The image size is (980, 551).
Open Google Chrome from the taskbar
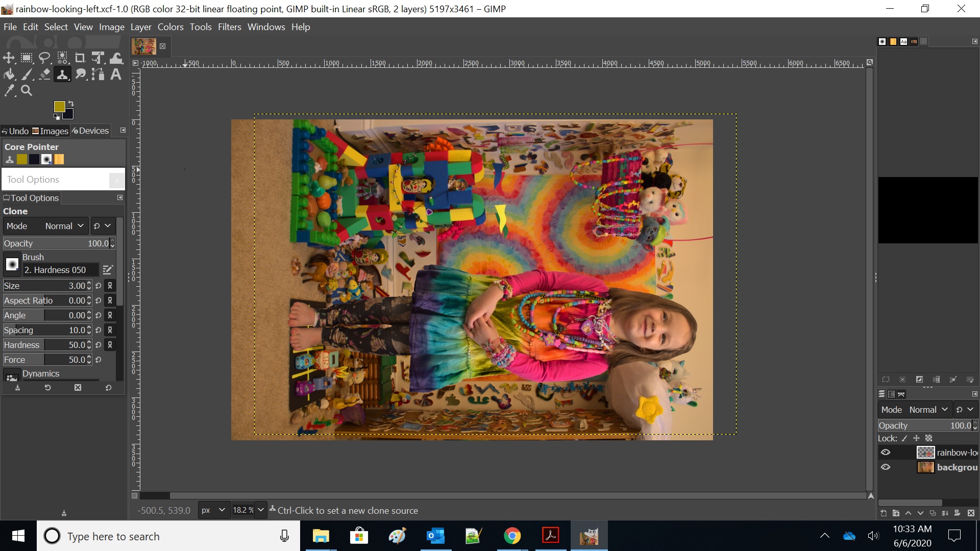pos(512,536)
